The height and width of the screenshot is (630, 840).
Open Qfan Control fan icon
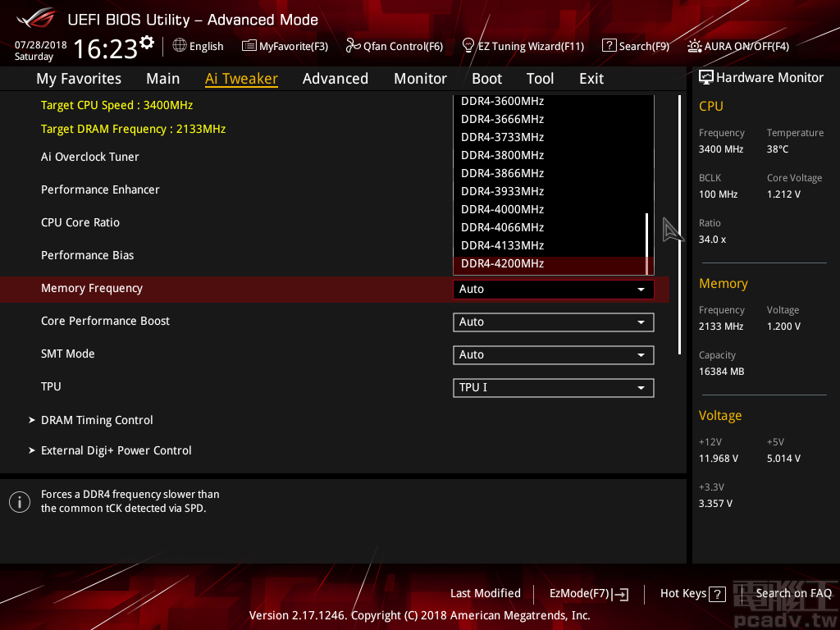[354, 46]
